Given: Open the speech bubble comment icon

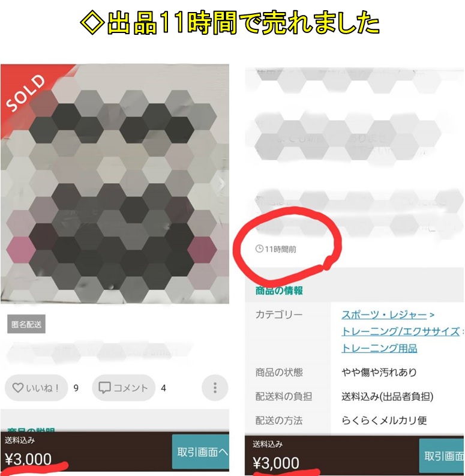Looking at the screenshot, I should coord(104,388).
